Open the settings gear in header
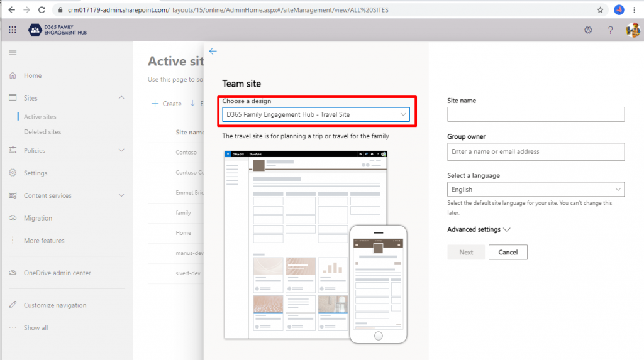 point(588,30)
